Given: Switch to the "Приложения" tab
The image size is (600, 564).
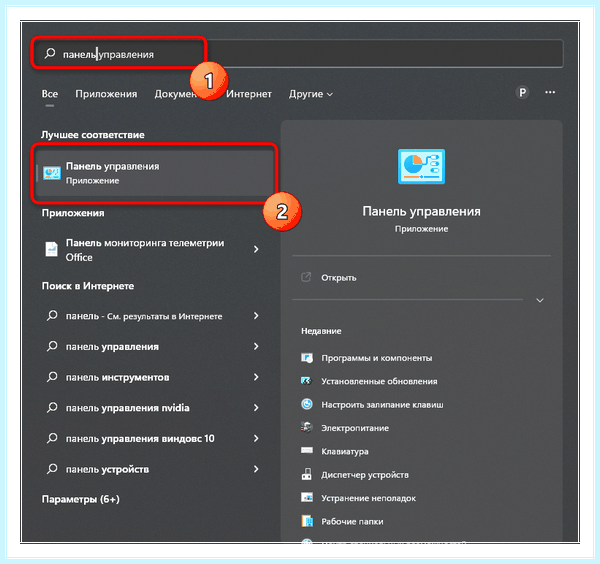Looking at the screenshot, I should [x=106, y=94].
